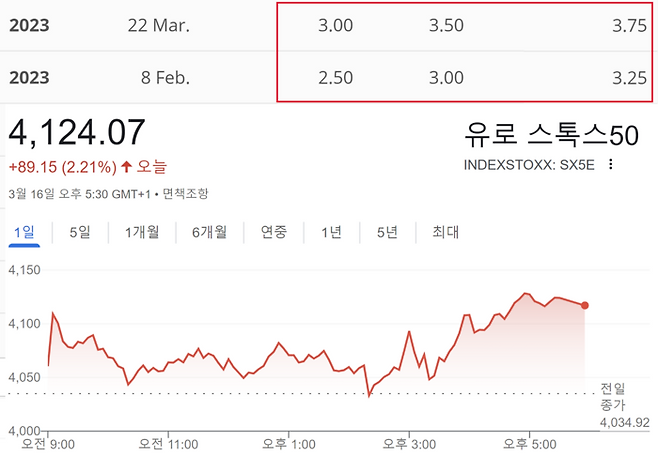Show the 6개월 chart range

209,232
